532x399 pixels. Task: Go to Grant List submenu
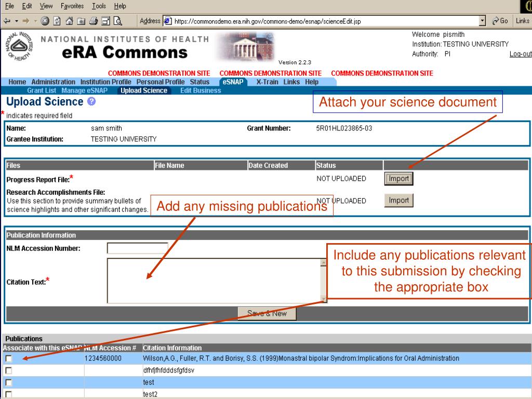pos(42,90)
